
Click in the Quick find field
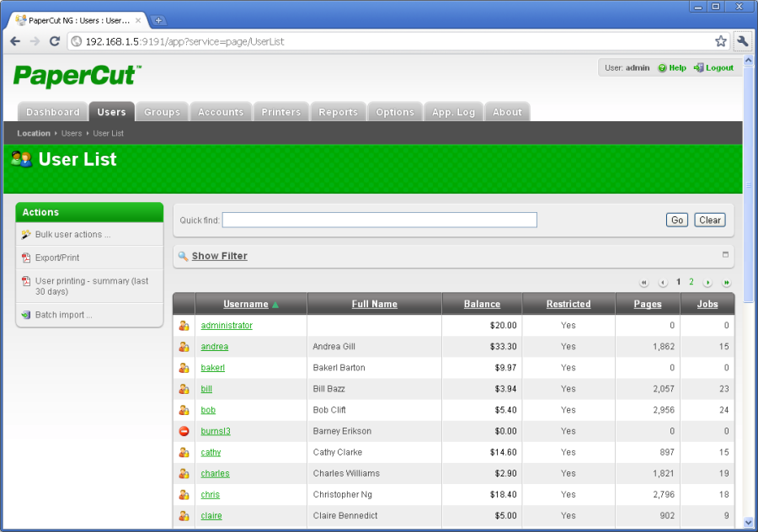tap(379, 220)
